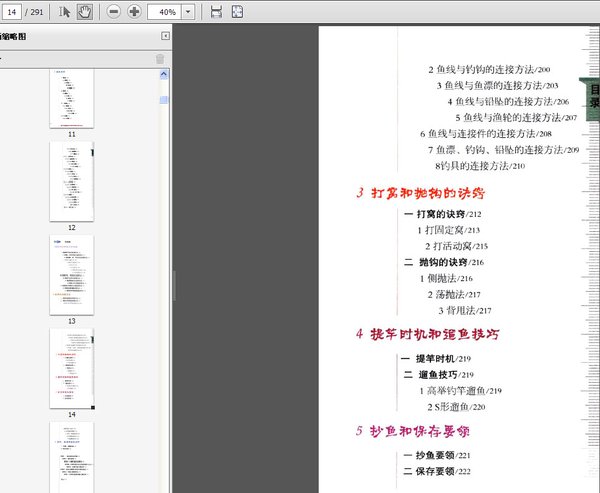Open page 11 thumbnail

[x=72, y=97]
